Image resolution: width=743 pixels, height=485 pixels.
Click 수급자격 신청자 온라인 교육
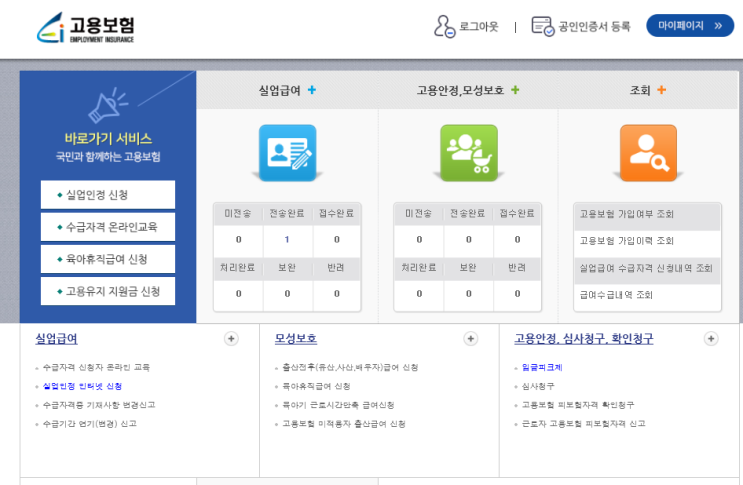click(x=96, y=367)
